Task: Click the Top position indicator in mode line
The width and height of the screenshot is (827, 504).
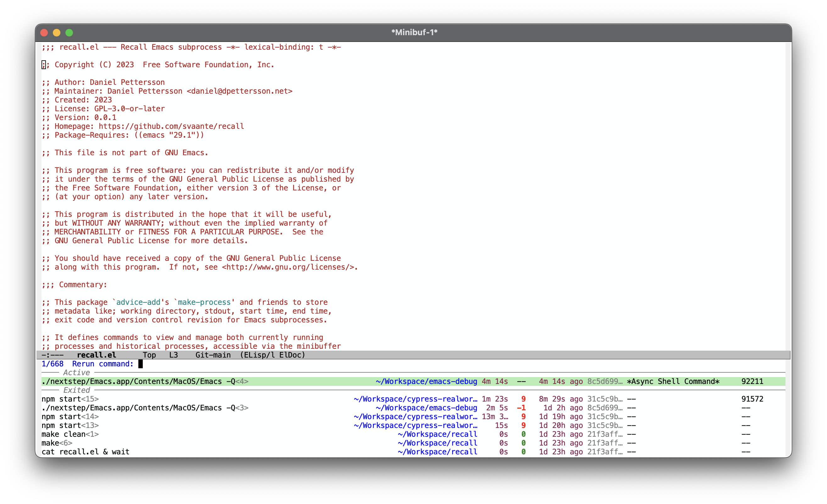Action: click(x=149, y=355)
